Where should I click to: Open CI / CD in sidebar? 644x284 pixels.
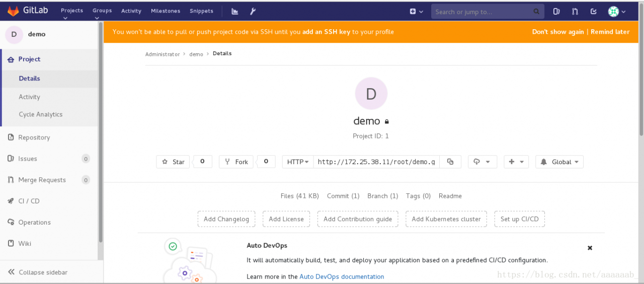[x=29, y=201]
